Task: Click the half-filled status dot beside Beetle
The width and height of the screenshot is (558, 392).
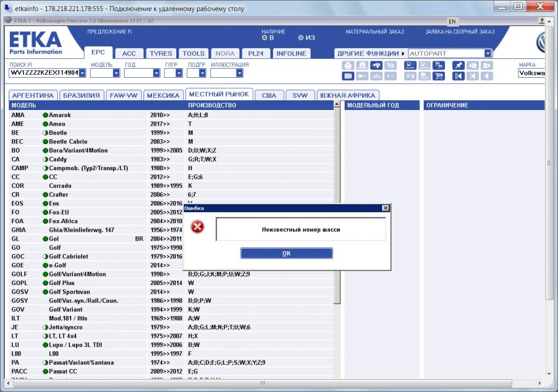Action: (45, 132)
